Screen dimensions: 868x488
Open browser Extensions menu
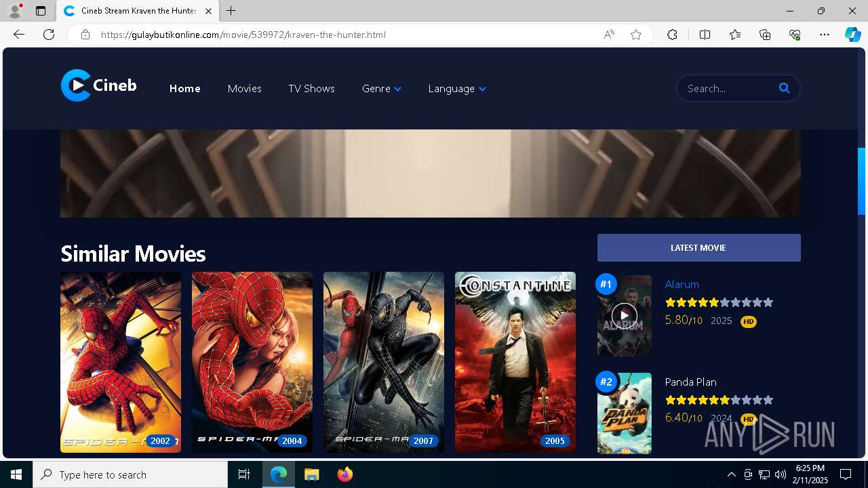(672, 35)
